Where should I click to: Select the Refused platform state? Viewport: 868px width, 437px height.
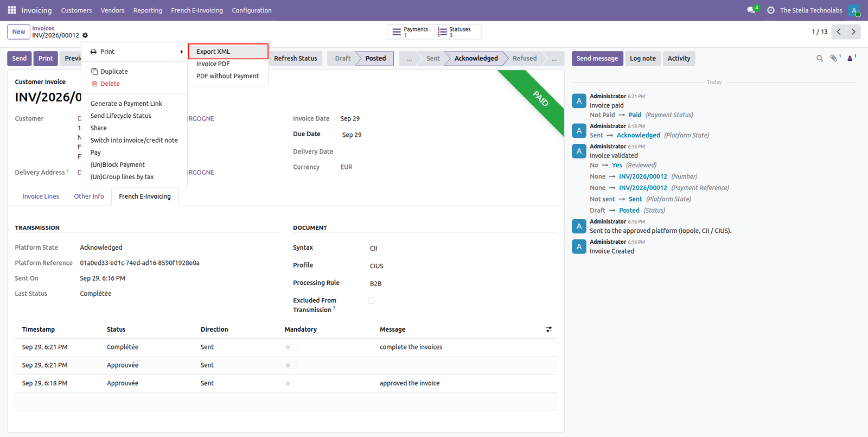(525, 59)
